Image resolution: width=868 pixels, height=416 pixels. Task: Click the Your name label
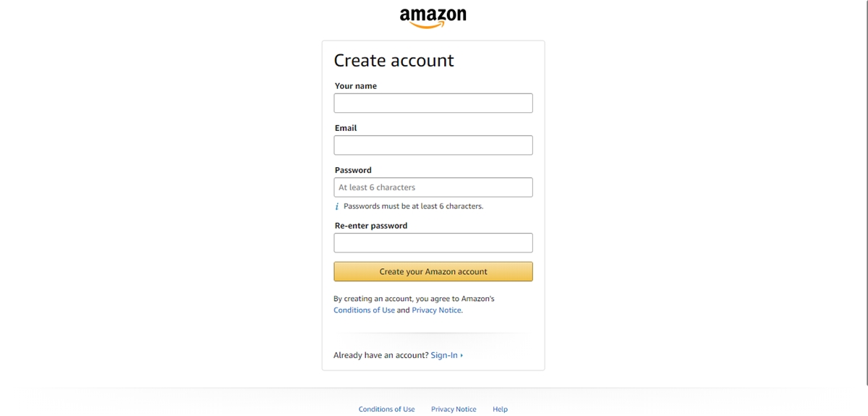[x=355, y=86]
